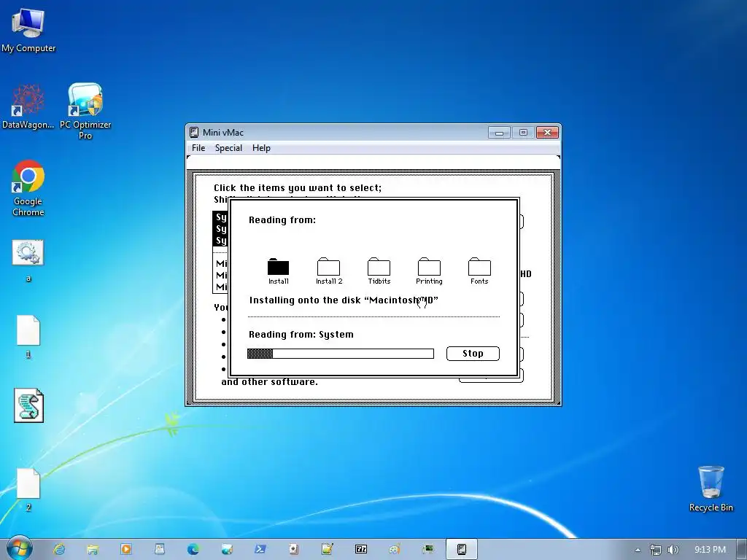Click the "Click the items you want to select" text
This screenshot has height=560, width=747.
pyautogui.click(x=298, y=187)
